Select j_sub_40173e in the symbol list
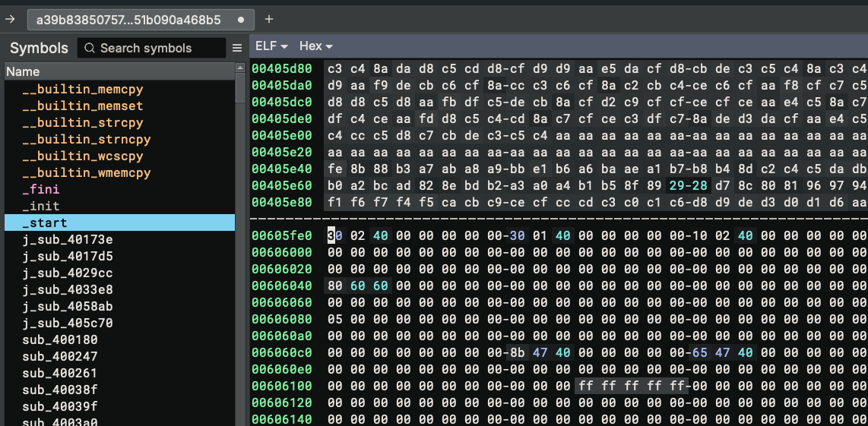Image resolution: width=868 pixels, height=426 pixels. (x=67, y=239)
